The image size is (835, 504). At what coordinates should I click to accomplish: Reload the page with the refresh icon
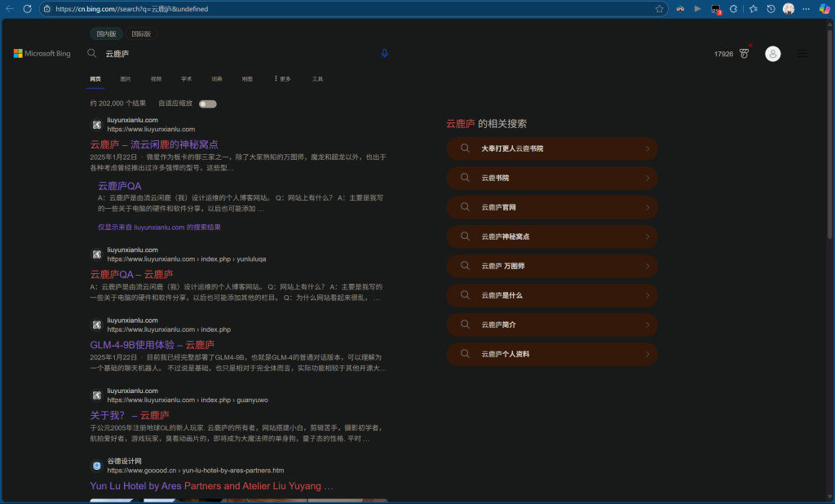(x=27, y=8)
